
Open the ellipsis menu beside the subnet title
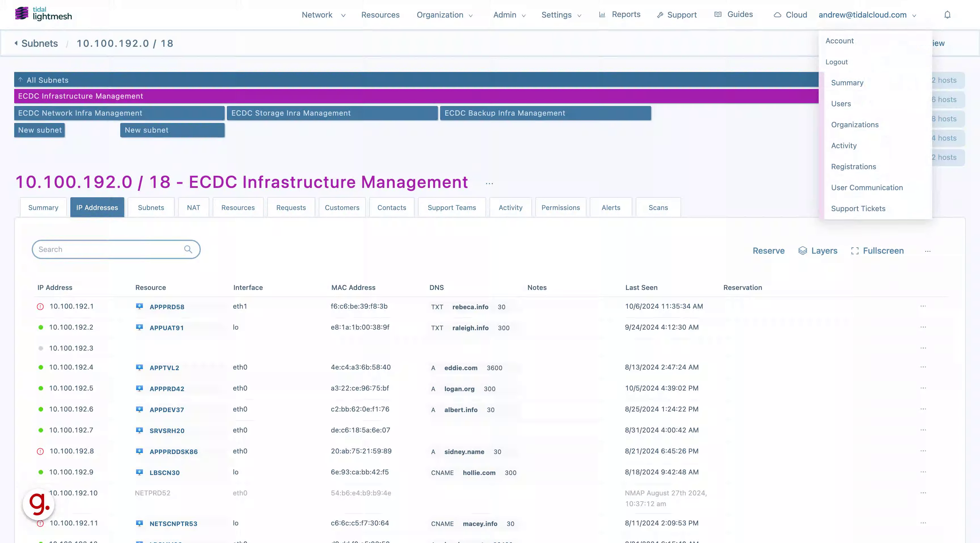pos(489,184)
